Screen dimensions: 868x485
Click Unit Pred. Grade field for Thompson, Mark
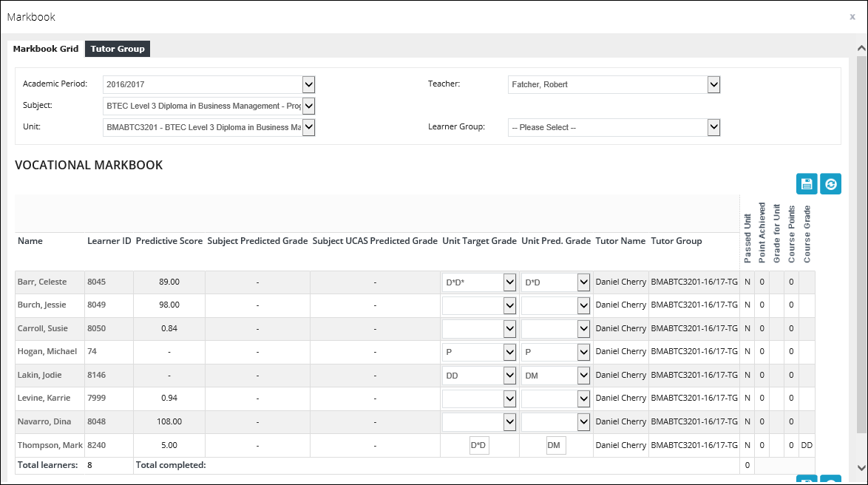click(x=556, y=445)
